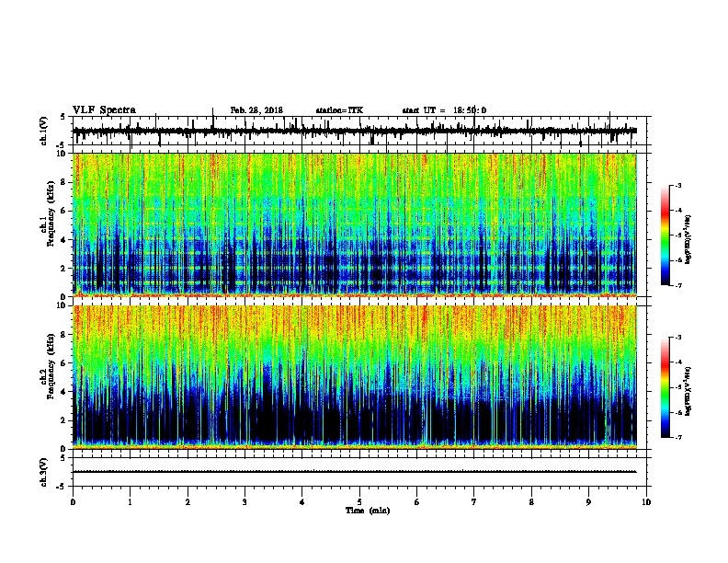Viewport: 728px width, 563px height.
Task: Click the "-7" bottom value of ch.2 colorbar
Action: click(x=677, y=437)
